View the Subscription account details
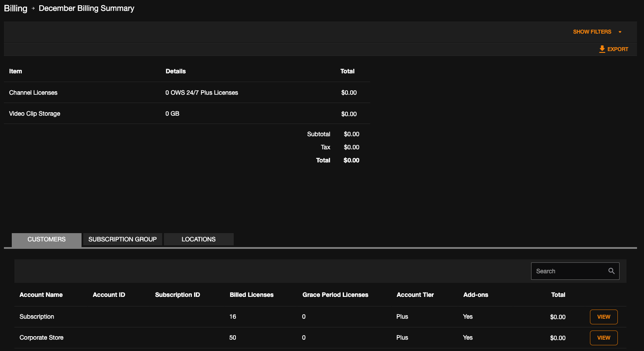Viewport: 644px width, 351px height. pyautogui.click(x=603, y=317)
